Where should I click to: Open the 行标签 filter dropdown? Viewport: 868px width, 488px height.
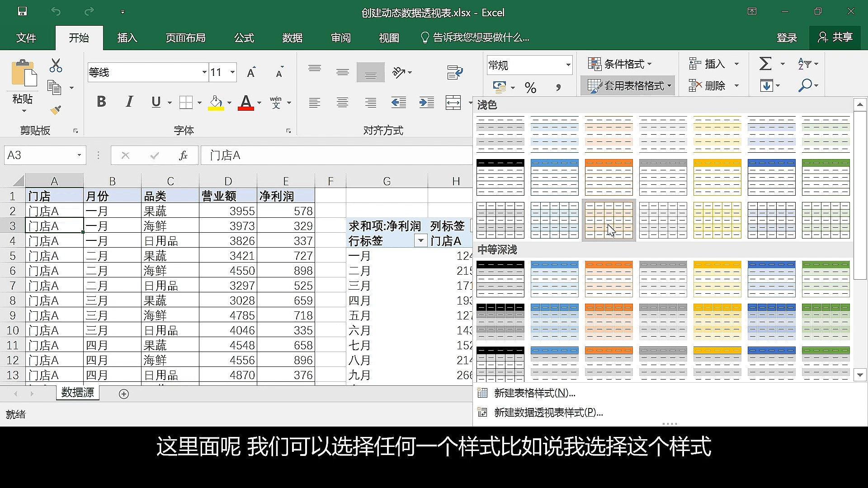(x=420, y=240)
